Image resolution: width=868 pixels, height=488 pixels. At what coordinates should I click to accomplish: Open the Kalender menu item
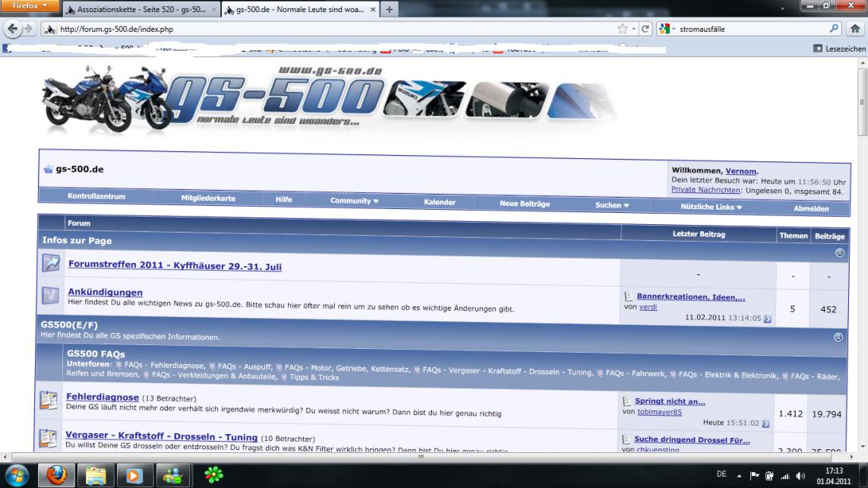(x=440, y=202)
